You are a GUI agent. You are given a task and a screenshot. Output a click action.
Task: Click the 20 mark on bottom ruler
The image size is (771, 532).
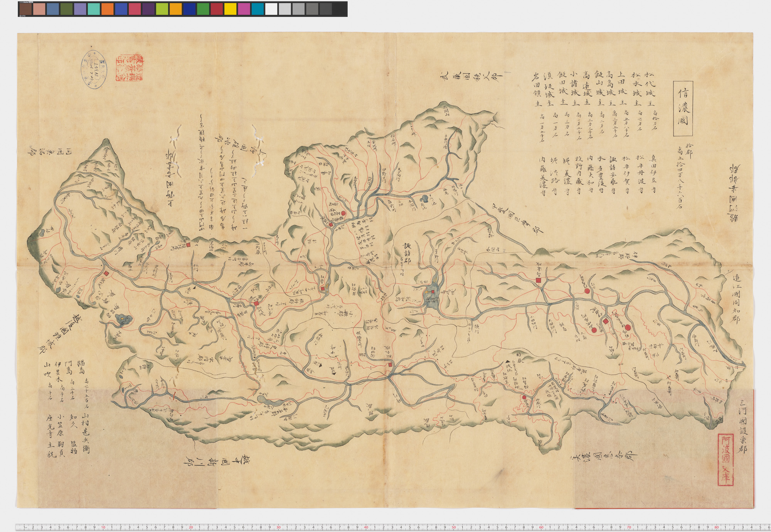[191, 527]
